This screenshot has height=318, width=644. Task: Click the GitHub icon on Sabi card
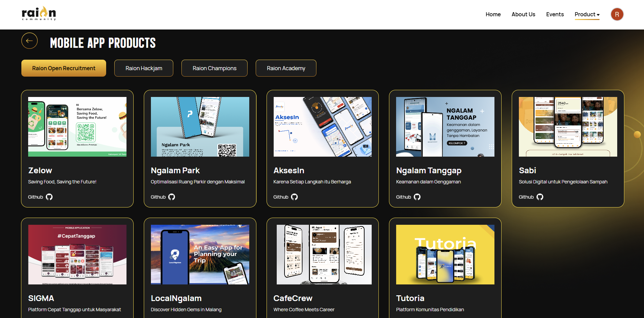(540, 197)
